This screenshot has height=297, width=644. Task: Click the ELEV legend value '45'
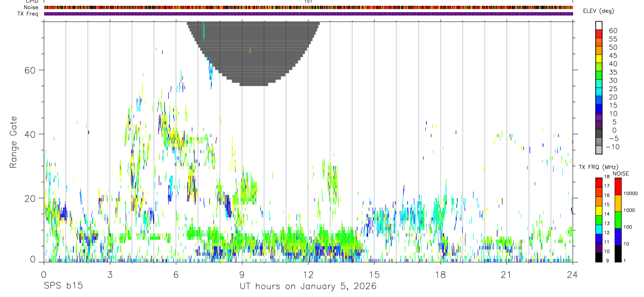(613, 56)
